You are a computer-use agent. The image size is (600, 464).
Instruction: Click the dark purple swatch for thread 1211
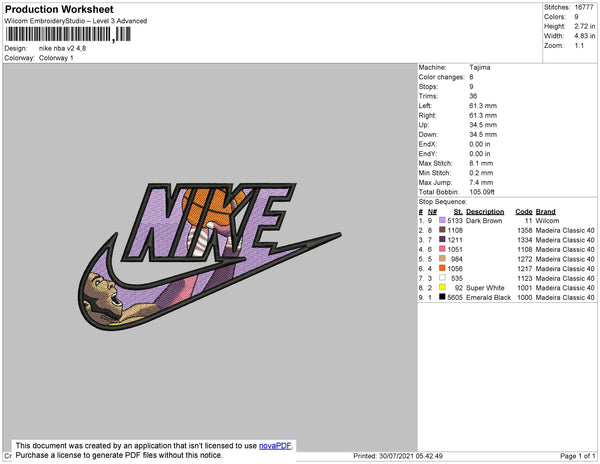point(442,239)
